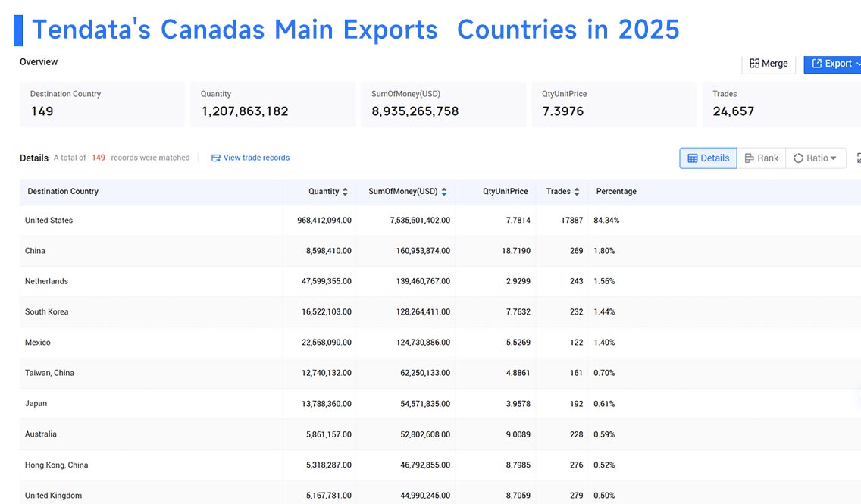Select the Taiwan, China row
The image size is (861, 504).
coord(440,373)
